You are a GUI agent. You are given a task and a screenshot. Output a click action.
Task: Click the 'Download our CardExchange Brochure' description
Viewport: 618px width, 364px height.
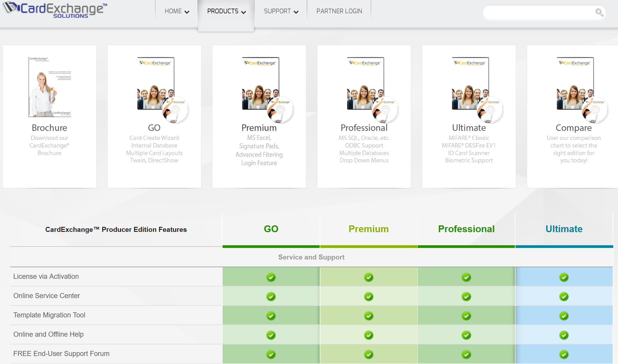point(50,145)
